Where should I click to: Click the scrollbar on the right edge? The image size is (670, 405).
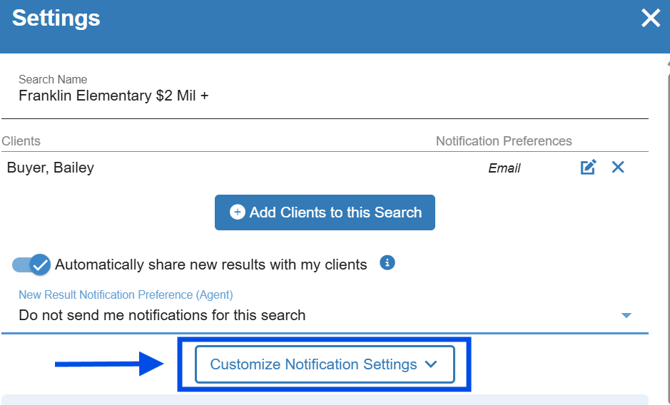point(666,200)
